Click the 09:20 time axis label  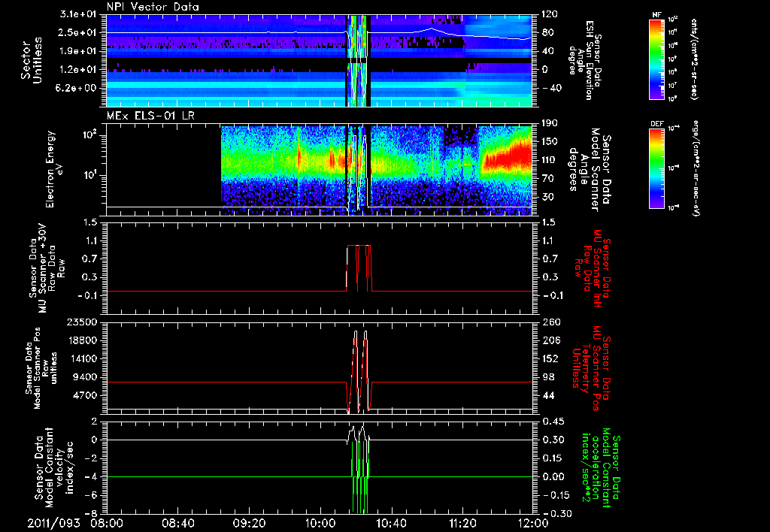[250, 523]
